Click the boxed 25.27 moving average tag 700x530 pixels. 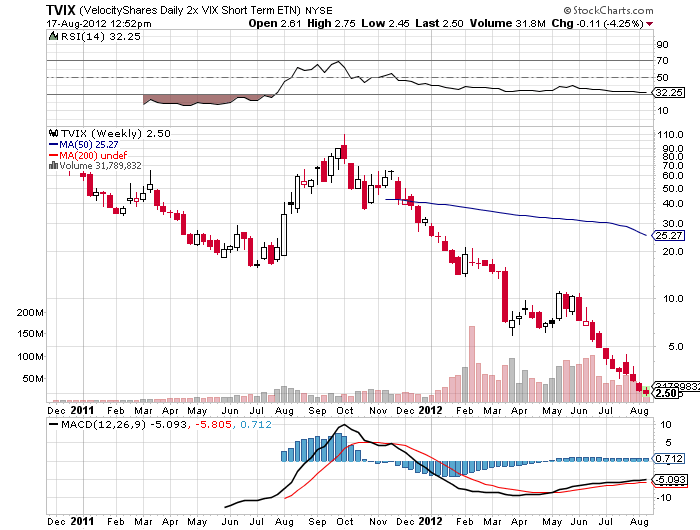tap(669, 235)
